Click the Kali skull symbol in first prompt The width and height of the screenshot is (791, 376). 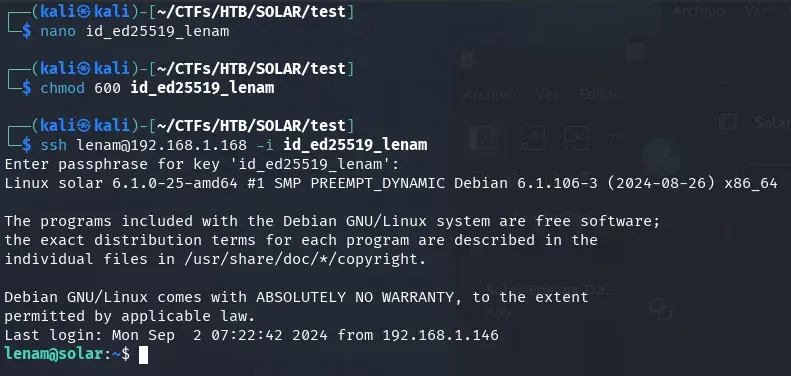[84, 12]
